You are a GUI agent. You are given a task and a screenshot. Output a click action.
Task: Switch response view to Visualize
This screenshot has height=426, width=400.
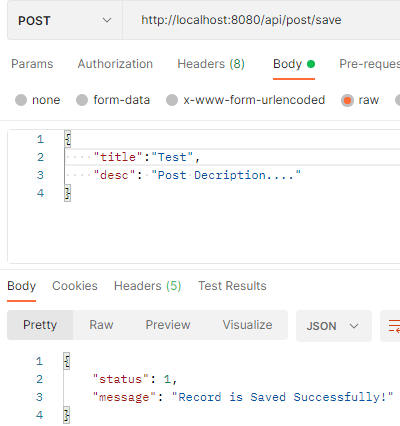[x=247, y=325]
